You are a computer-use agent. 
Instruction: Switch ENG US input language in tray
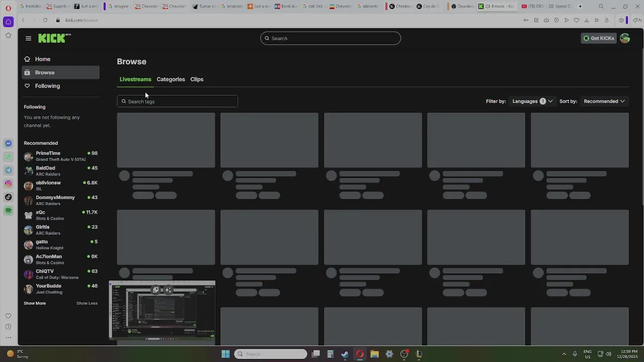(588, 354)
